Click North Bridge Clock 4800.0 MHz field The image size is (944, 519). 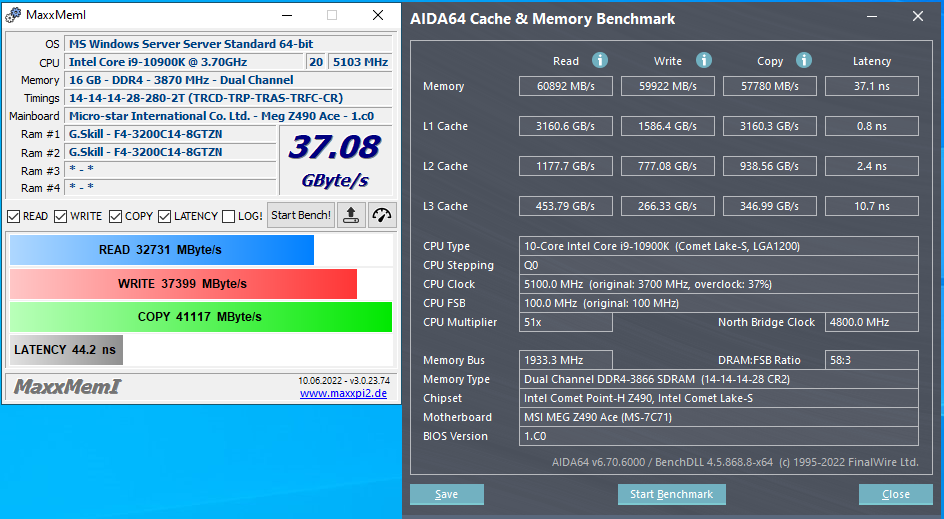tap(872, 322)
